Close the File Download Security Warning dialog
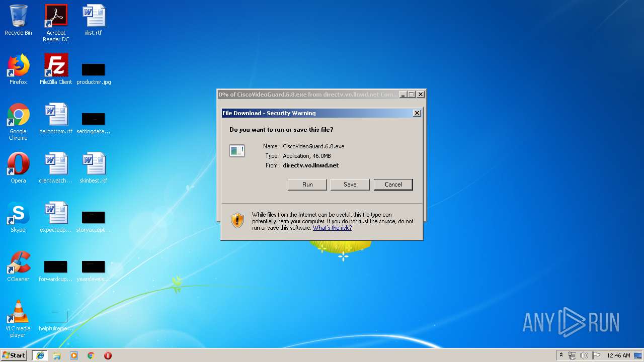Image resolution: width=644 pixels, height=362 pixels. (x=417, y=113)
